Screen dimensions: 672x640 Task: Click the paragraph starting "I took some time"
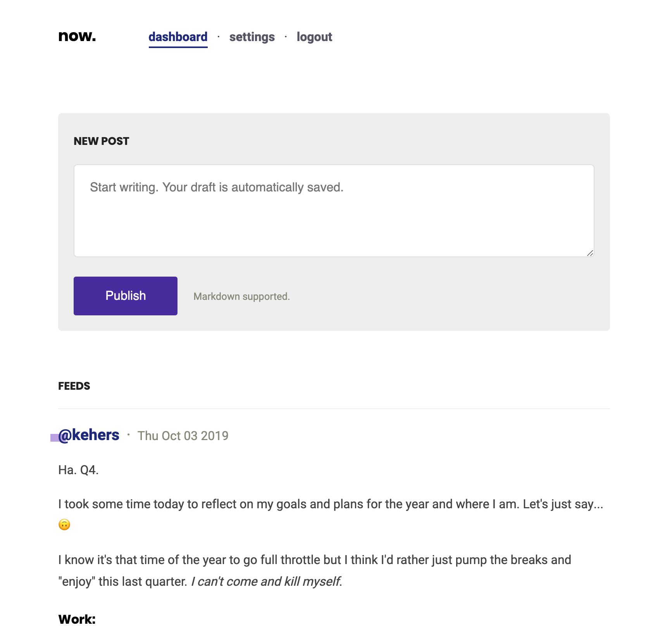(x=331, y=514)
